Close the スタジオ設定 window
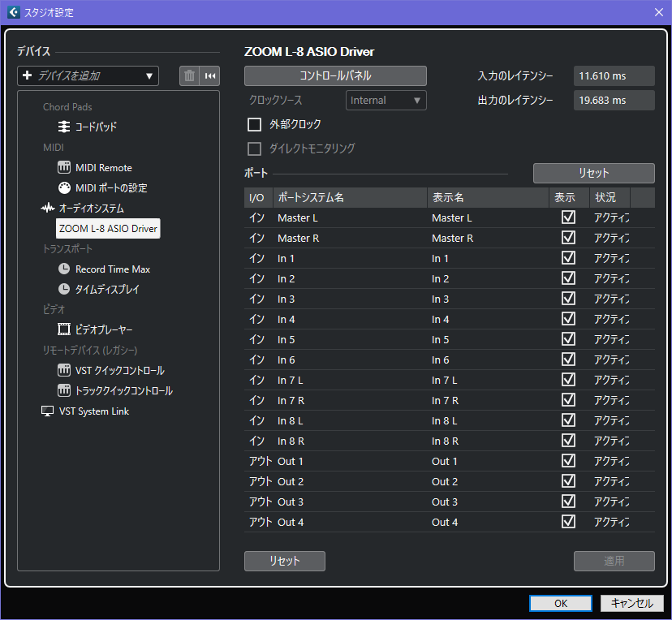672x620 pixels. pos(658,11)
